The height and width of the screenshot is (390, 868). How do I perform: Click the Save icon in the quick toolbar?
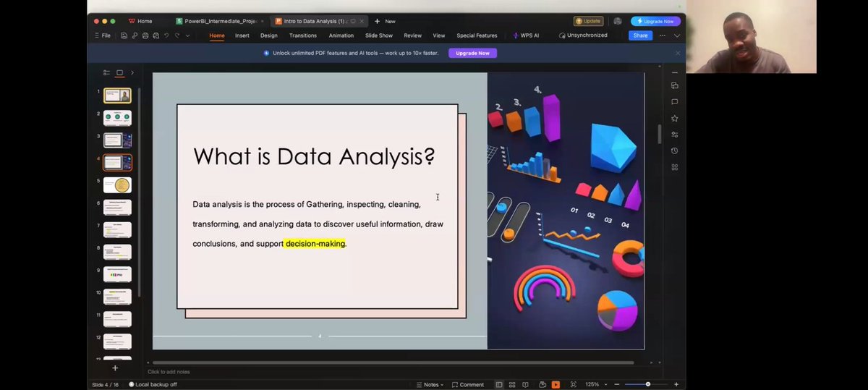point(124,35)
